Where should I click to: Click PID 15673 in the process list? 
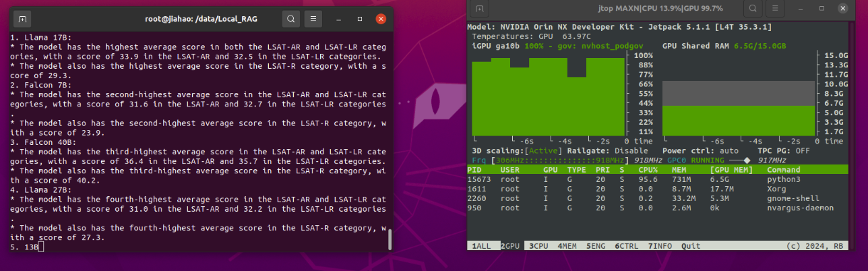click(479, 180)
